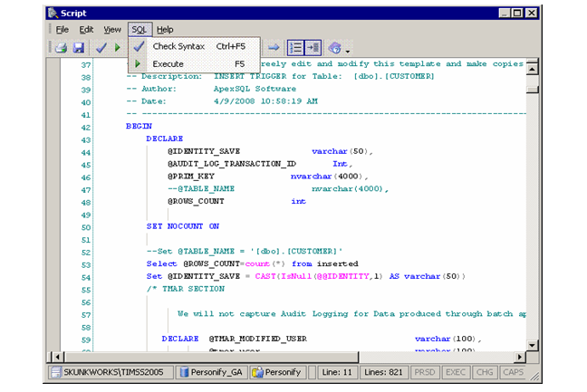The image size is (587, 392).
Task: Click the /* TMAR SECTION comment
Action: point(186,289)
